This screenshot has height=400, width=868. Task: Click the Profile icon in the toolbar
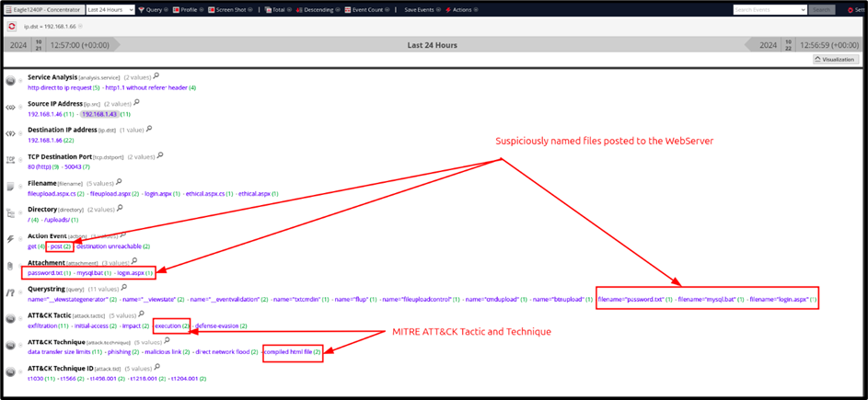click(x=176, y=10)
